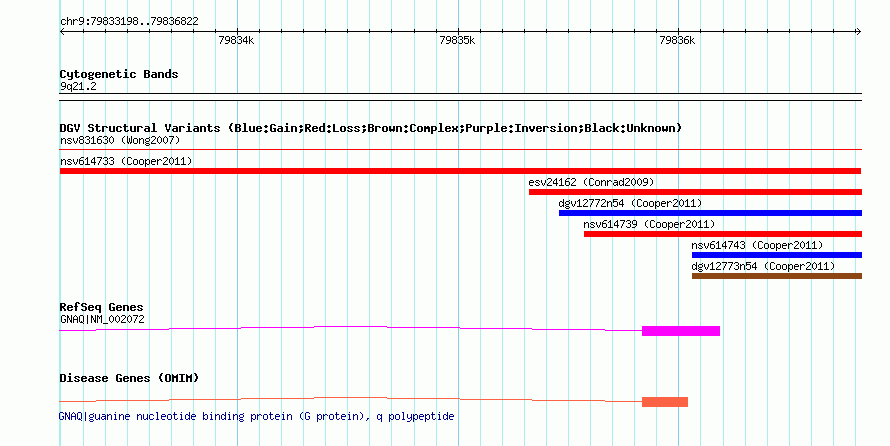Click the 9q21.2 cytogenetic band bar

coord(460,97)
